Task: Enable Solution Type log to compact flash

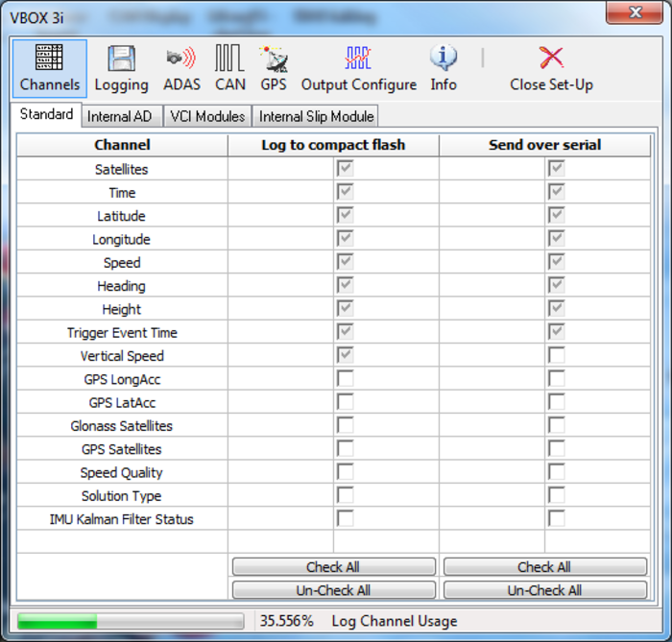Action: (345, 495)
